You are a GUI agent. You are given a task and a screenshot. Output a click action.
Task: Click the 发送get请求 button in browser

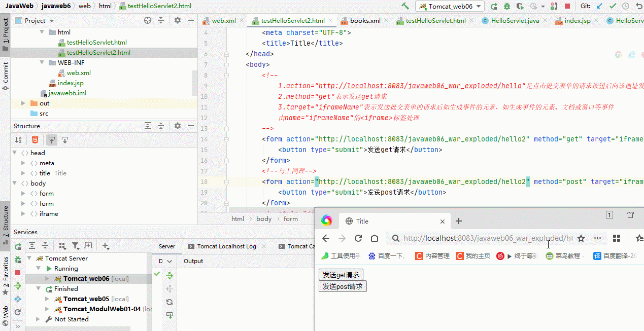tap(341, 275)
